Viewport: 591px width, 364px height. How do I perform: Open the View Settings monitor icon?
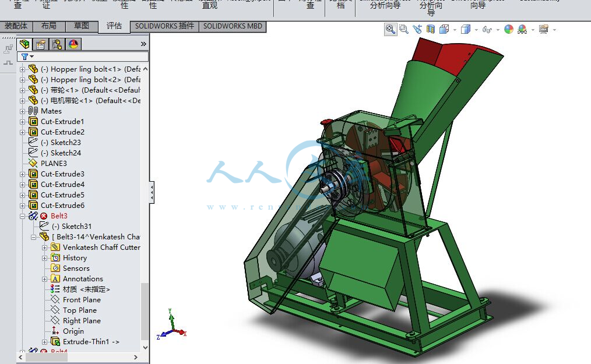click(x=544, y=29)
